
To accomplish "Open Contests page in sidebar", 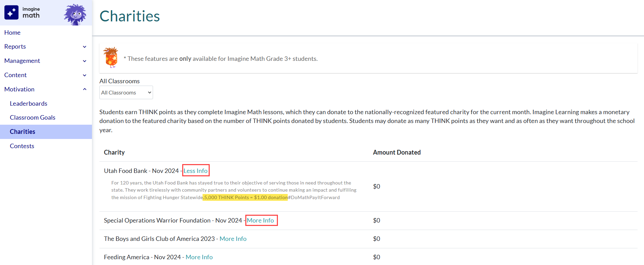I will click(22, 146).
